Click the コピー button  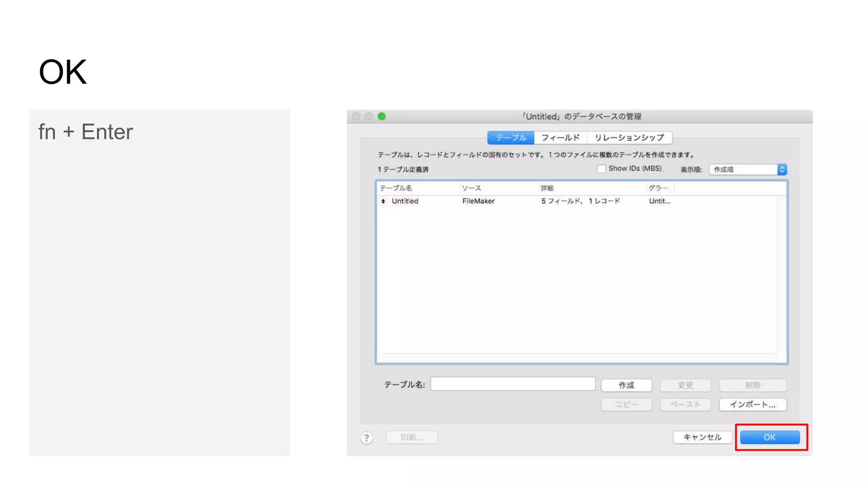pos(626,405)
